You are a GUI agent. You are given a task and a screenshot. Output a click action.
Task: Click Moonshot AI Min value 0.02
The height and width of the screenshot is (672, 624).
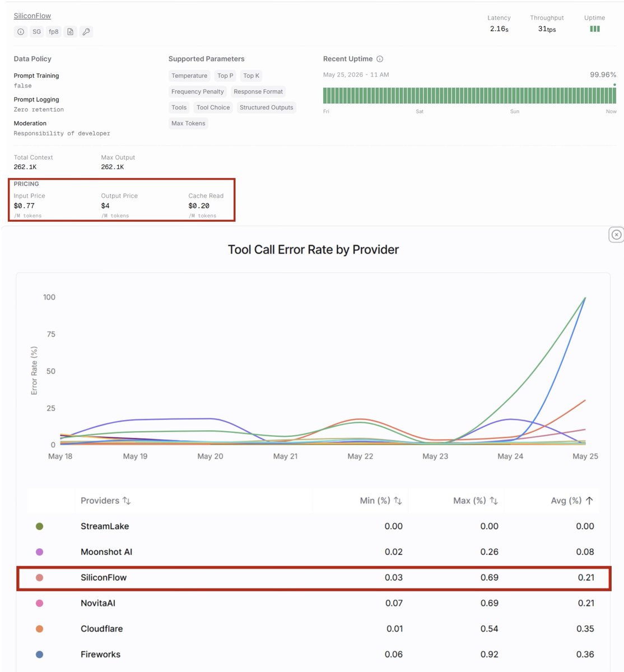pos(394,552)
